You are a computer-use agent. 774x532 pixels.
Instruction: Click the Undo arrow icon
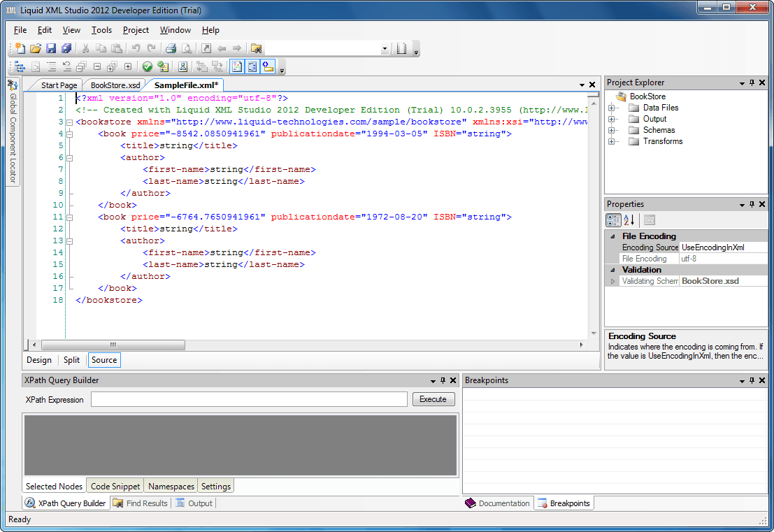[x=136, y=48]
